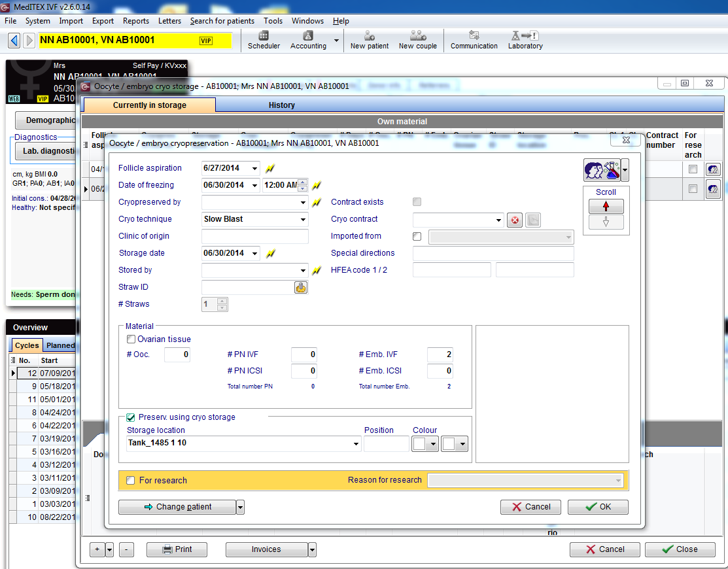728x569 pixels.
Task: Click the patient icon in first storage row
Action: [713, 169]
